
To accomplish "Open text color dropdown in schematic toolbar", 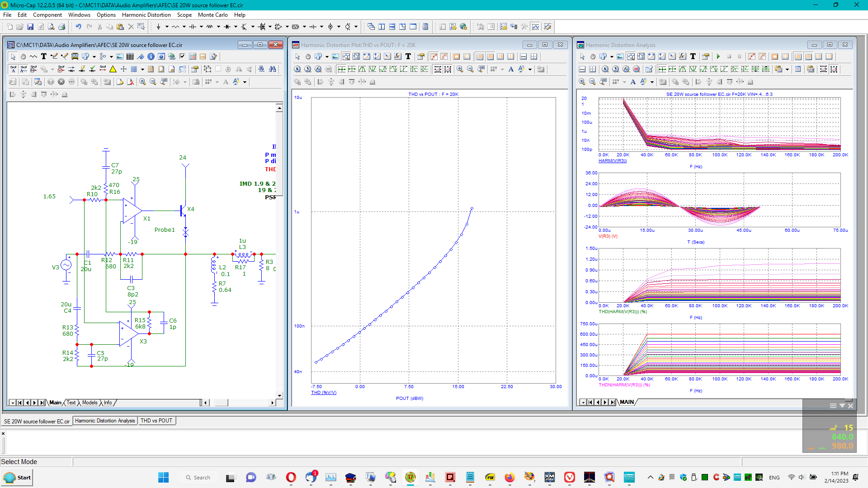I will (245, 82).
